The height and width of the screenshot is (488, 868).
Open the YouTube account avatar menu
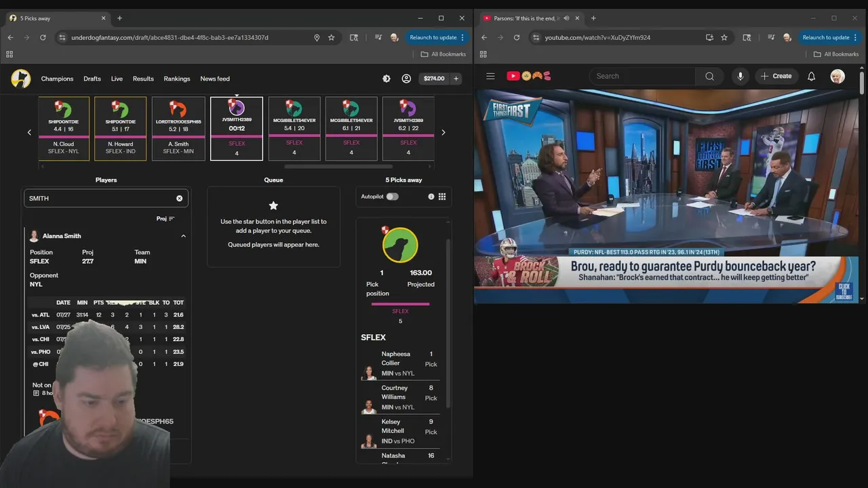pyautogui.click(x=837, y=76)
